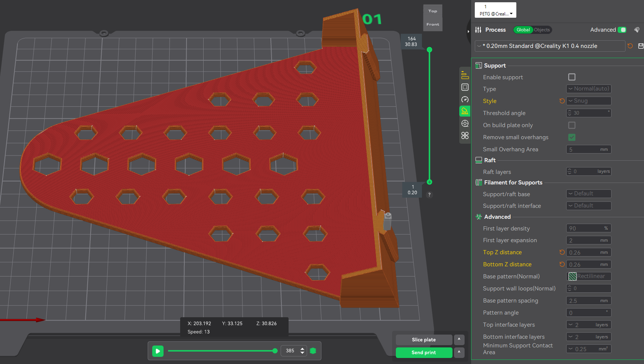Open the Speed settings tab icon
The width and height of the screenshot is (644, 364).
[x=465, y=99]
